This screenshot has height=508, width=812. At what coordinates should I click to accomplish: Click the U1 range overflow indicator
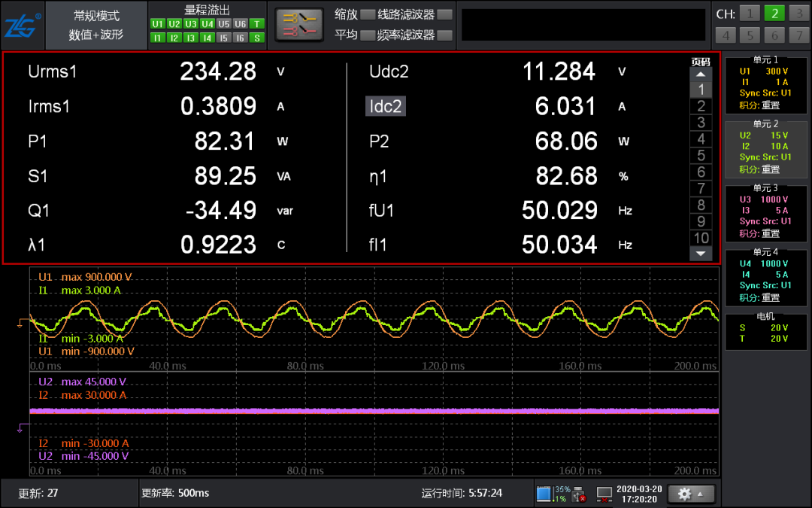(x=157, y=24)
